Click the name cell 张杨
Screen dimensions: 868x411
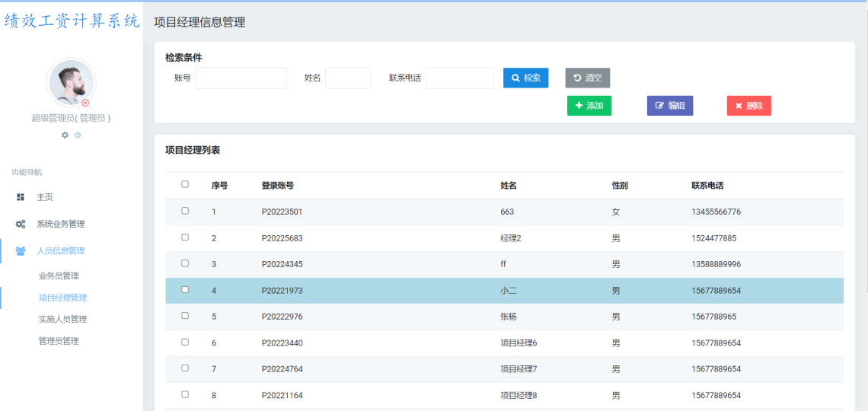508,317
